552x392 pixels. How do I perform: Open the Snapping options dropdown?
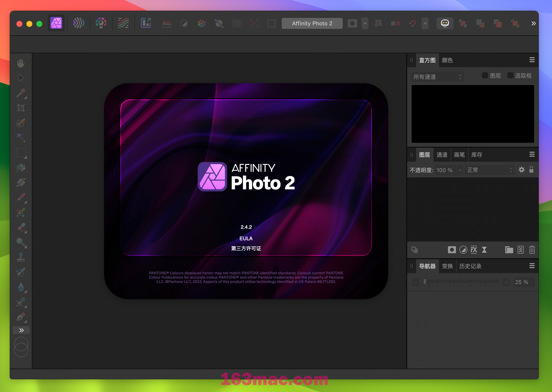(425, 24)
